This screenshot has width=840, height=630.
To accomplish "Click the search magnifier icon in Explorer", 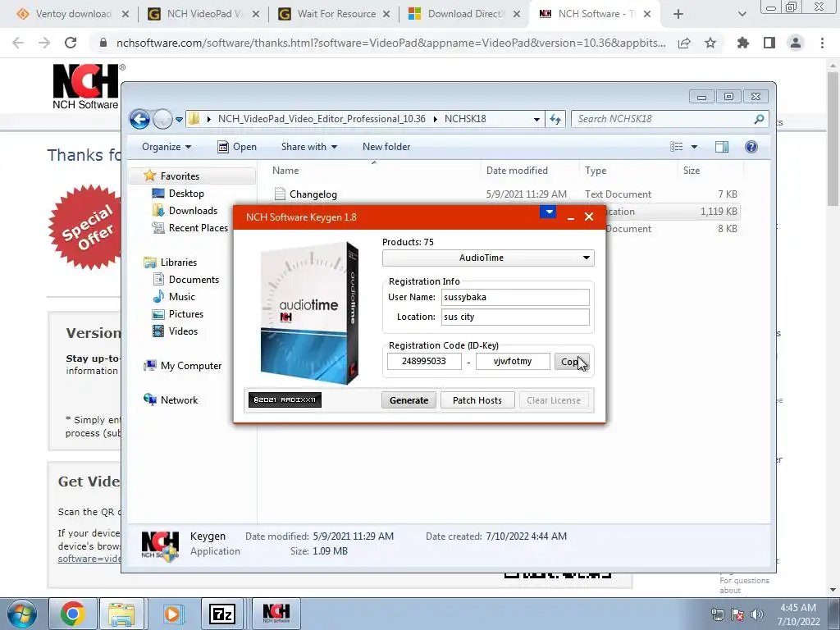I will [759, 119].
